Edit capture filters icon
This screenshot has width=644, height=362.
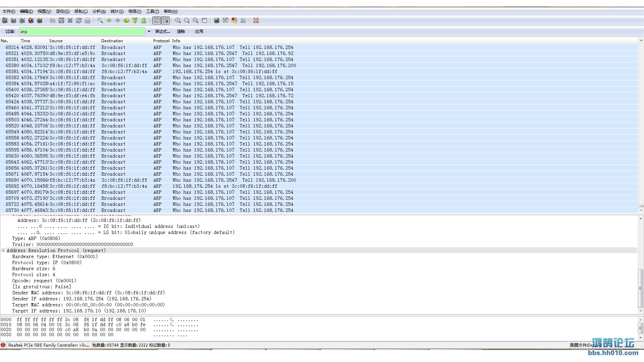click(x=217, y=20)
